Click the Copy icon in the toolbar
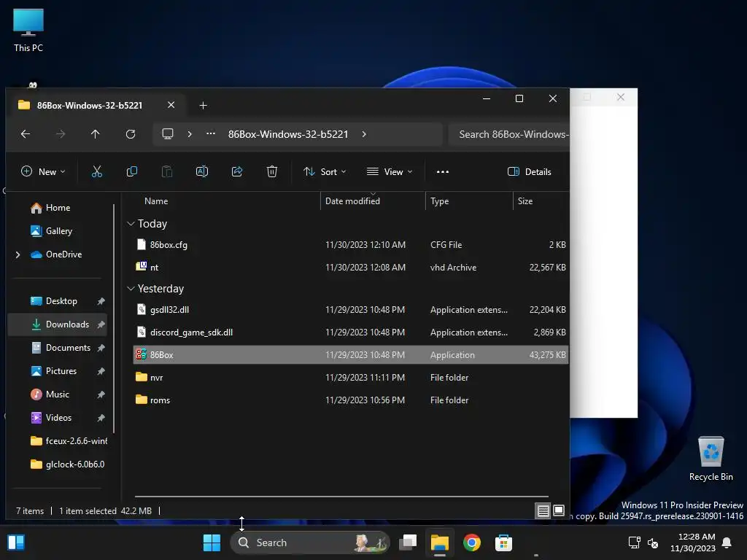The height and width of the screenshot is (560, 747). [132, 171]
